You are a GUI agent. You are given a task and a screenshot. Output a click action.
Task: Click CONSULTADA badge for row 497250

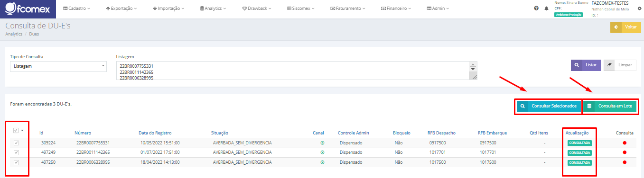click(x=579, y=162)
